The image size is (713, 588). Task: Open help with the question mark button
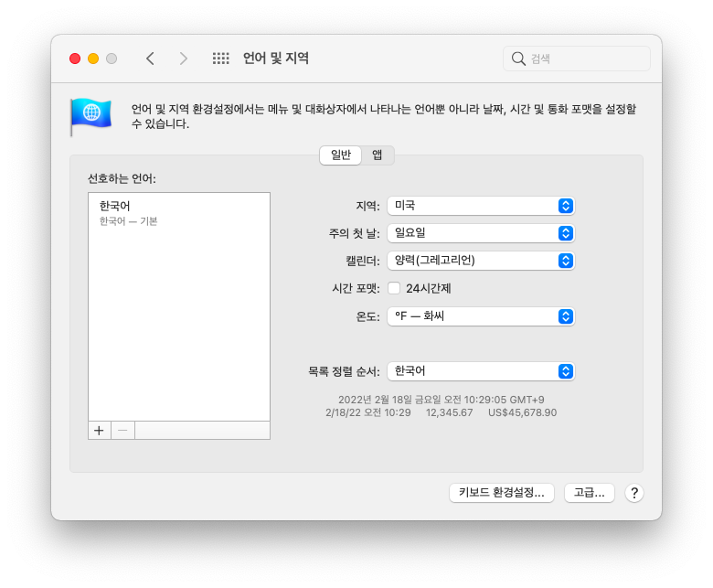click(633, 493)
